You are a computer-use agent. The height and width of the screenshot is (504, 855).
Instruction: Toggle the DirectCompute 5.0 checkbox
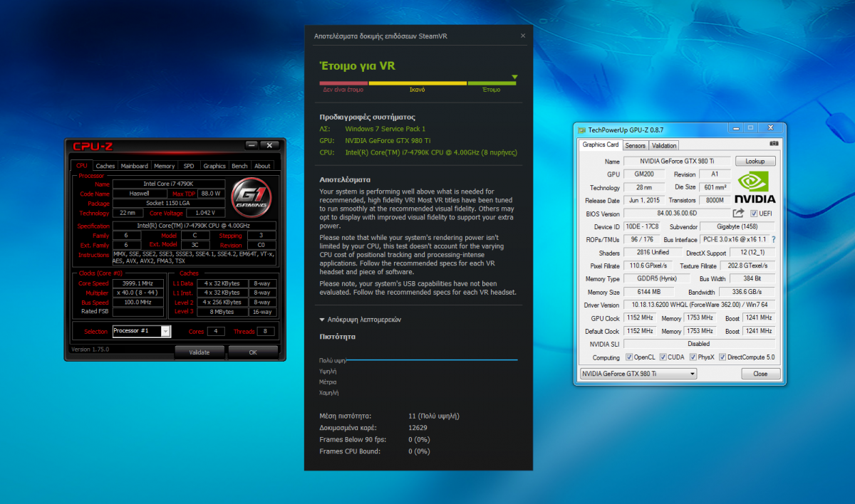pyautogui.click(x=722, y=357)
